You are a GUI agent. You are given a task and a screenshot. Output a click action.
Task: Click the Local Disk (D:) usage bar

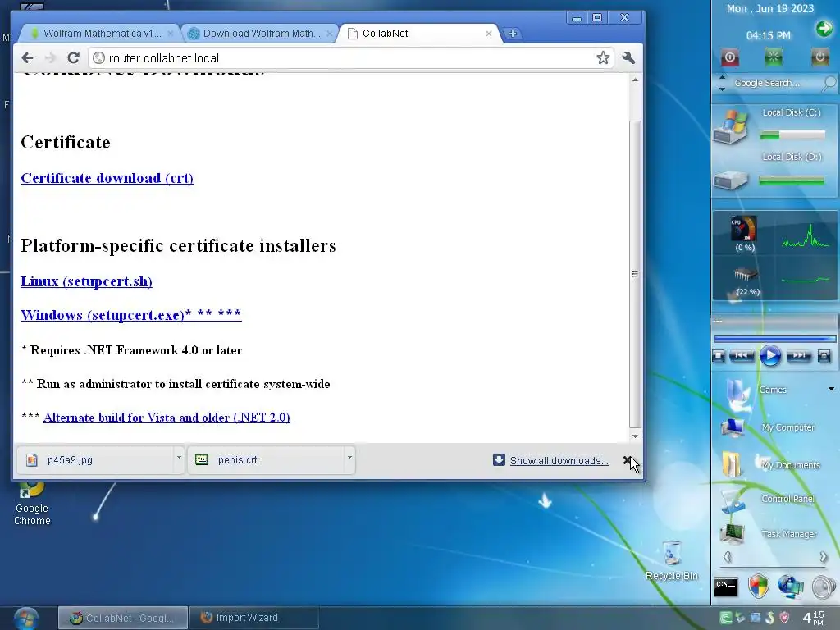[x=792, y=181]
